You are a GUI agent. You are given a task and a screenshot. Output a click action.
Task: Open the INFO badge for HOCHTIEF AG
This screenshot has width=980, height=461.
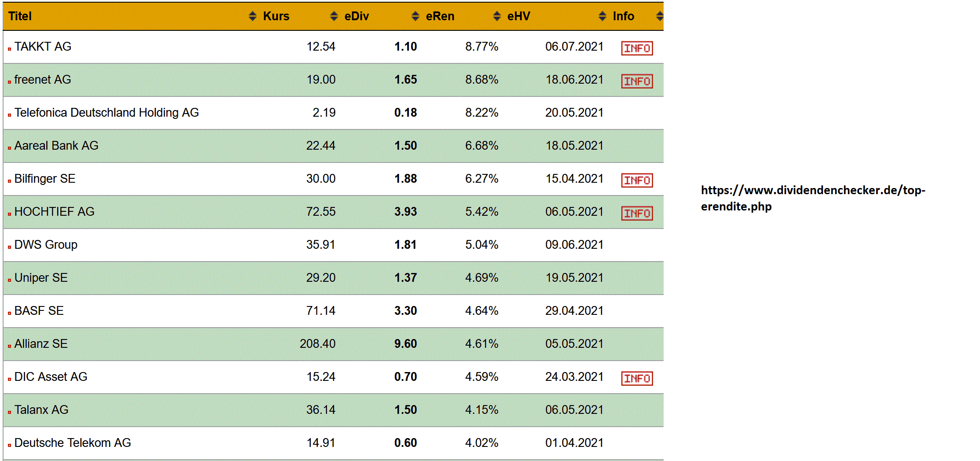click(637, 213)
